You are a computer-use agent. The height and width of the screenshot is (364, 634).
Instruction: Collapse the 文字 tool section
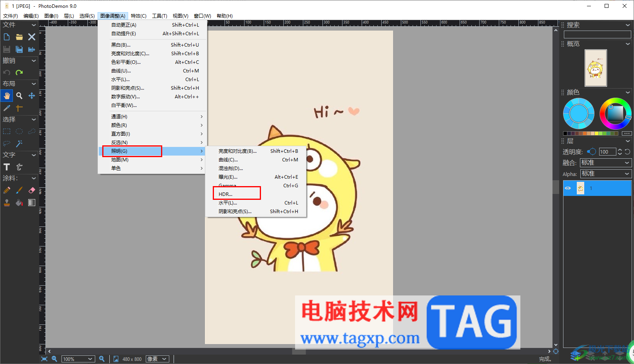[34, 155]
